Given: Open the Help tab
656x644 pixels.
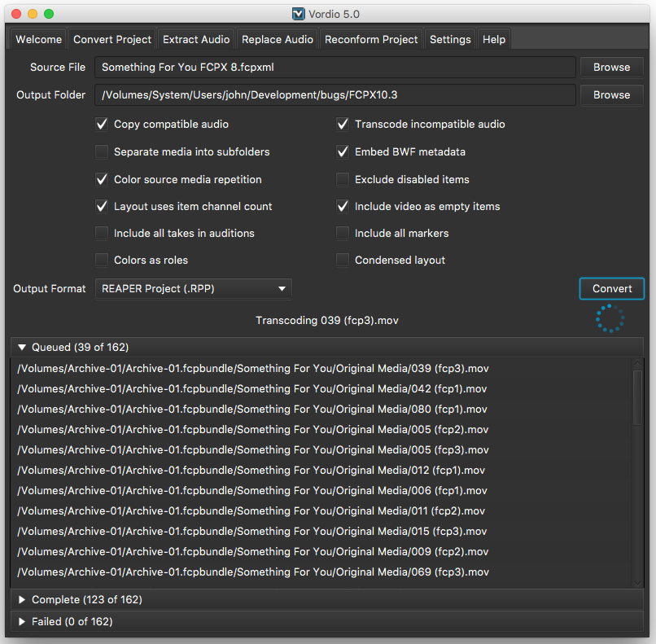Looking at the screenshot, I should coord(494,39).
